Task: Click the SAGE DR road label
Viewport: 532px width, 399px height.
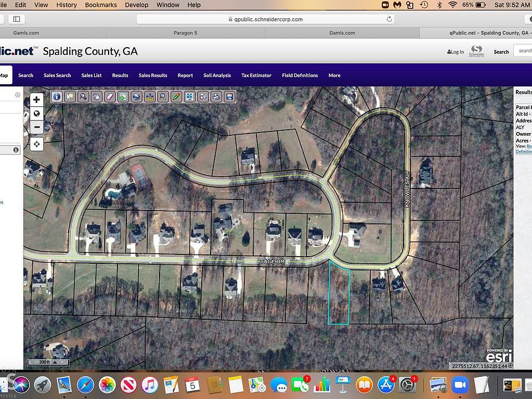Action: tap(272, 261)
